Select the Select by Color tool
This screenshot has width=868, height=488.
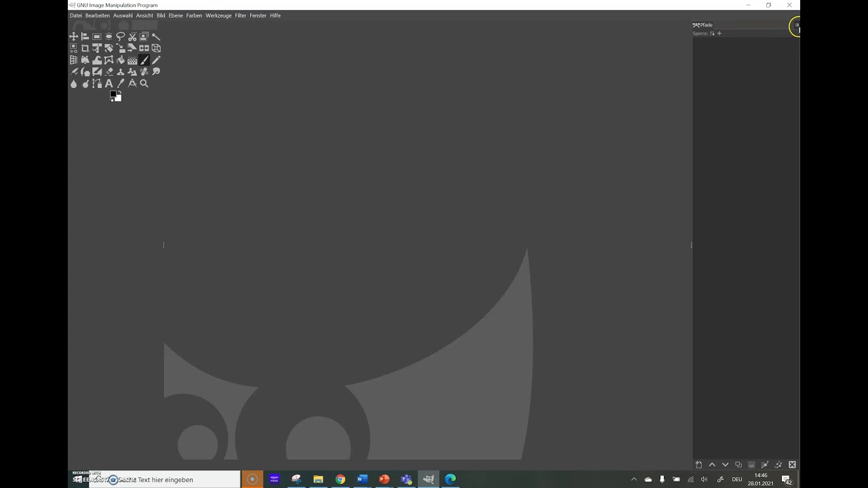click(x=74, y=48)
